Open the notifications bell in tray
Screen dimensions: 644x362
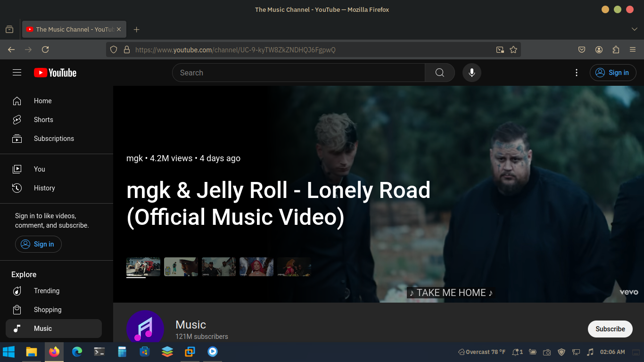pos(518,352)
